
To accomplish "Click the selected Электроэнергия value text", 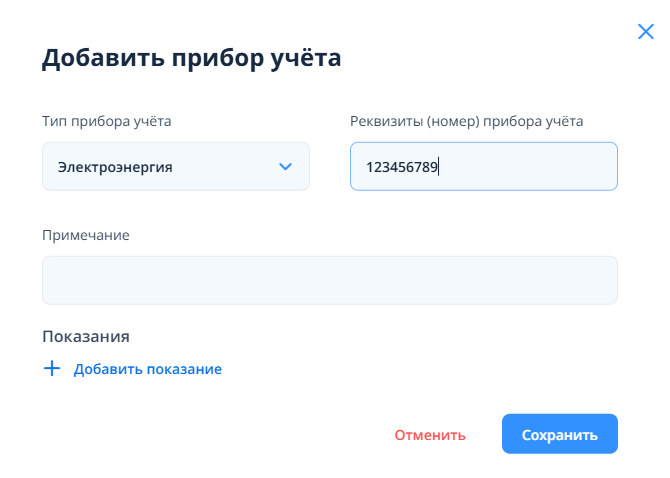I will pos(115,167).
